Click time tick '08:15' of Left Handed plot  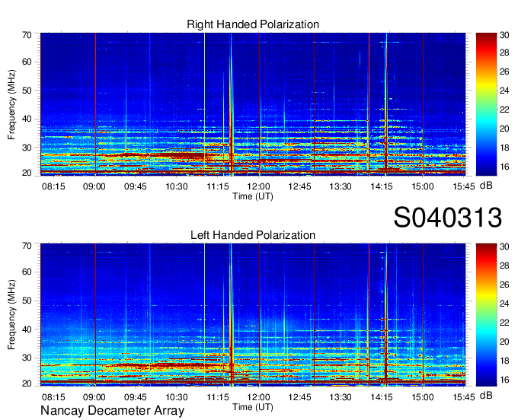(53, 397)
